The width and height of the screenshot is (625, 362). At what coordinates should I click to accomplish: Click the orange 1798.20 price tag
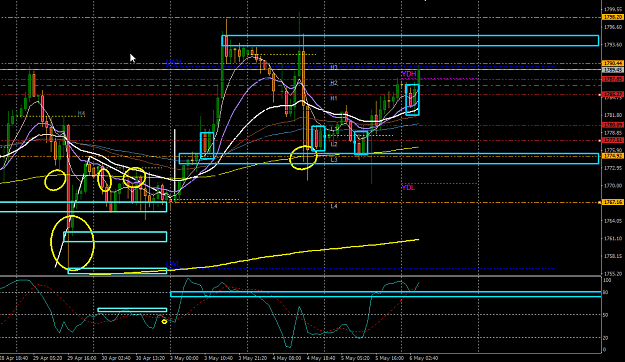[x=613, y=17]
